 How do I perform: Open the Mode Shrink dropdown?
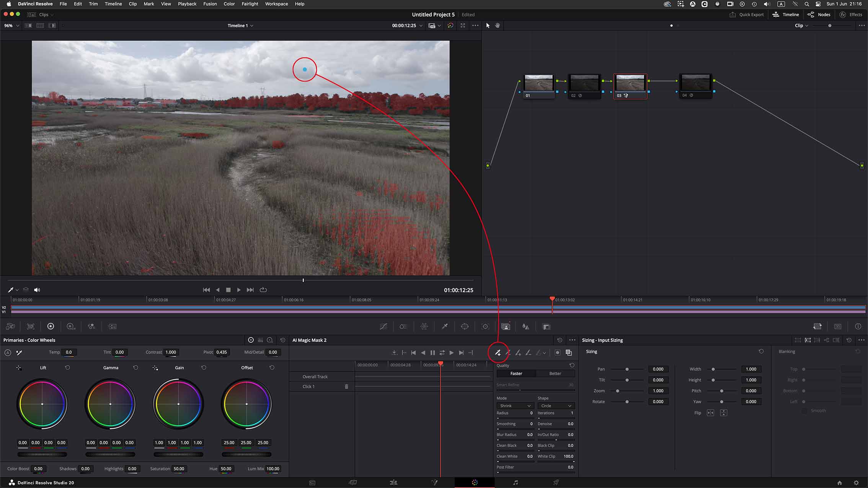point(515,406)
